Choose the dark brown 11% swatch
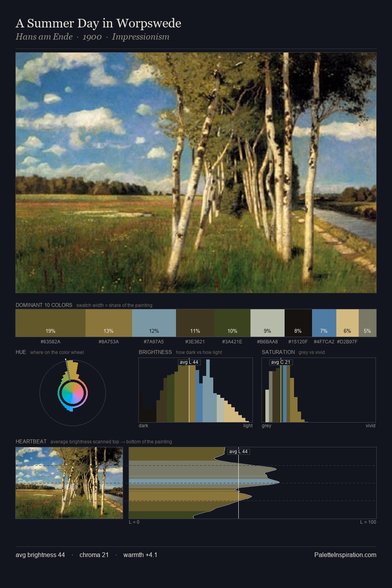The height and width of the screenshot is (588, 392). (x=195, y=323)
